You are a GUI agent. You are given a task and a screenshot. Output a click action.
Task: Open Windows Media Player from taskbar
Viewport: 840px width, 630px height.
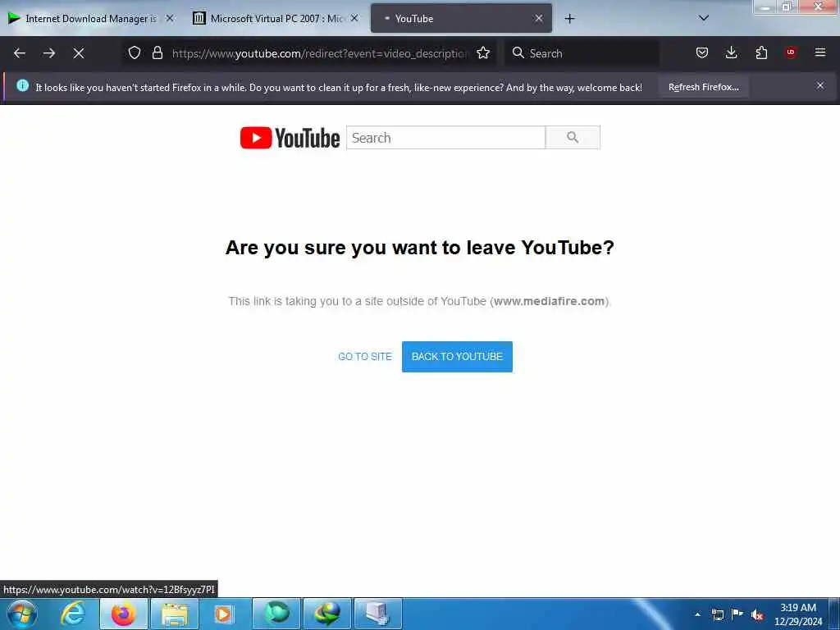click(x=223, y=614)
